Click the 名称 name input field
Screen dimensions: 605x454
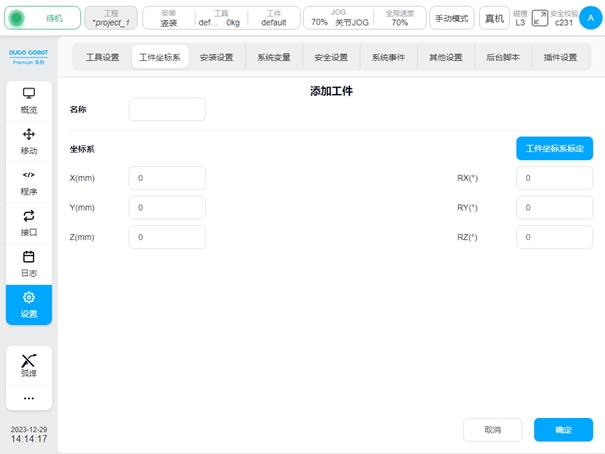pos(167,109)
